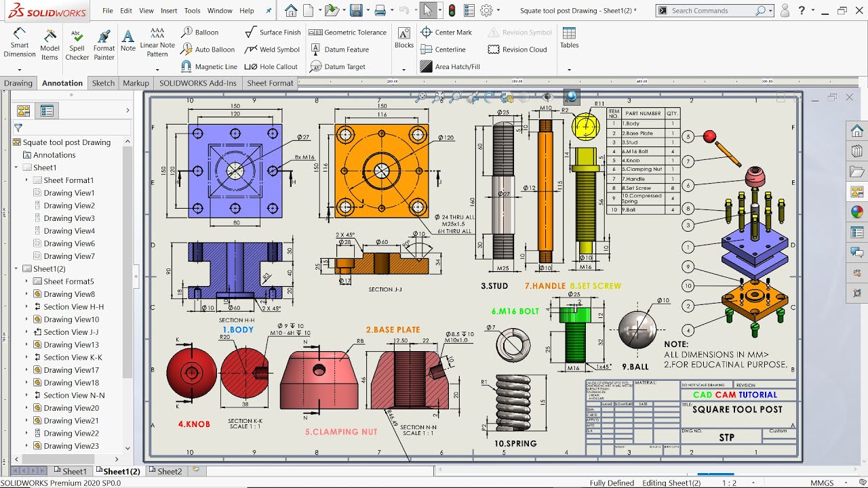
Task: Click the Model Items tool
Action: pyautogui.click(x=50, y=45)
